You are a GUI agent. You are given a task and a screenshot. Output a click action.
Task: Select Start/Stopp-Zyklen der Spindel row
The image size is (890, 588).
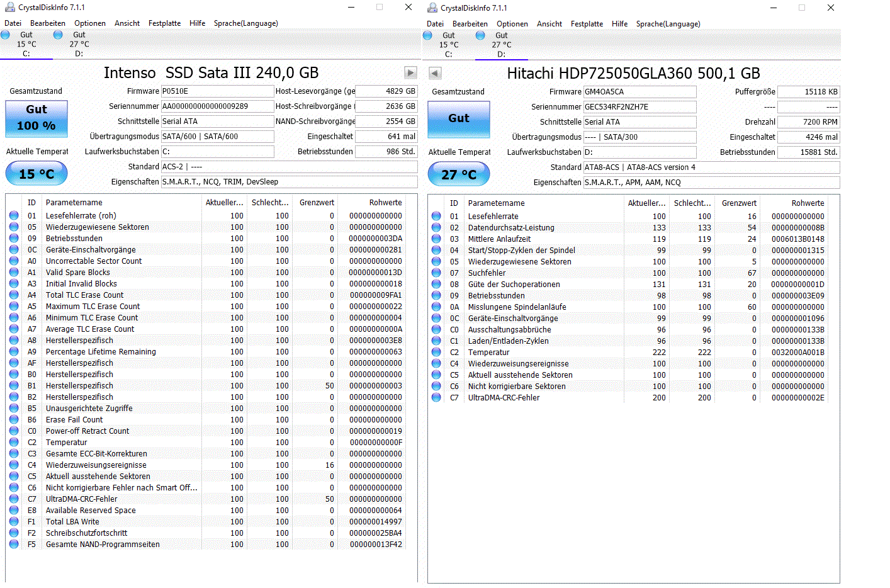628,251
